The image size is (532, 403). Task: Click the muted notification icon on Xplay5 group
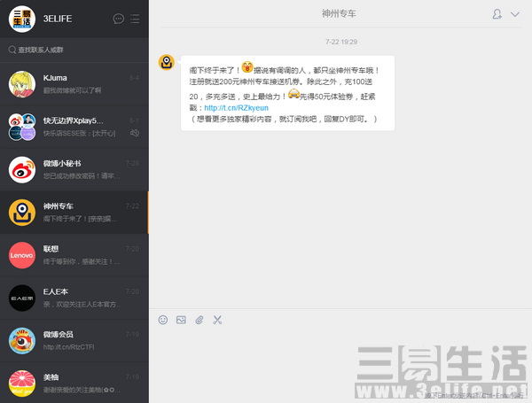tap(135, 133)
